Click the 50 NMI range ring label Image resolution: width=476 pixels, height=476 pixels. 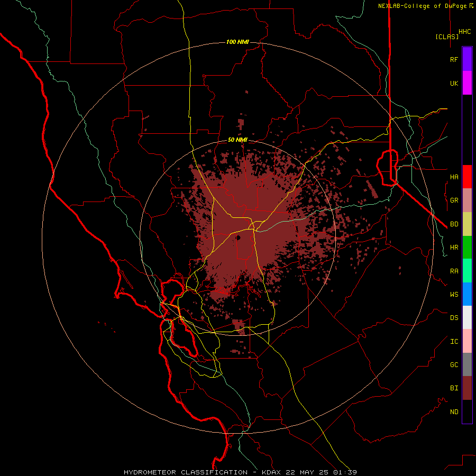237,140
